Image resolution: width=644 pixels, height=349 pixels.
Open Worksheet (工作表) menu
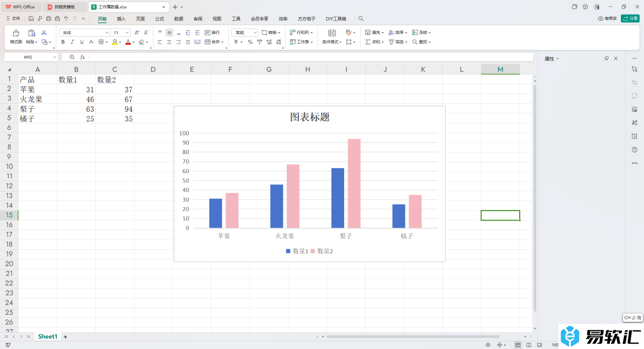click(301, 42)
